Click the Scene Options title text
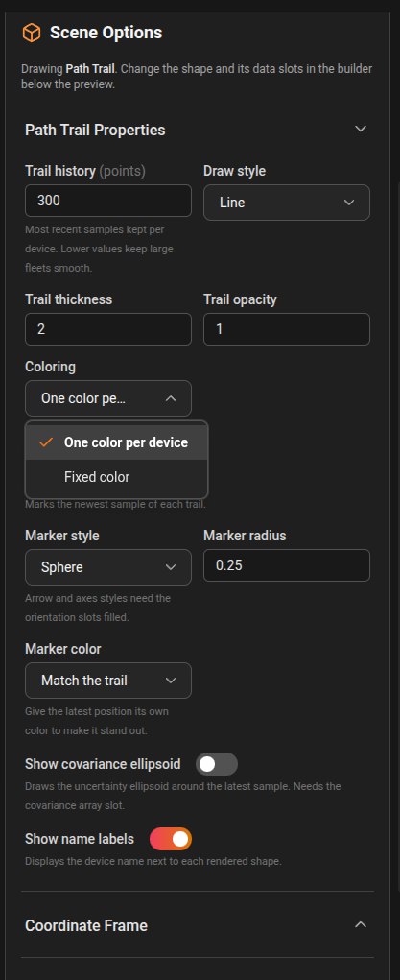400x980 pixels. [x=106, y=33]
